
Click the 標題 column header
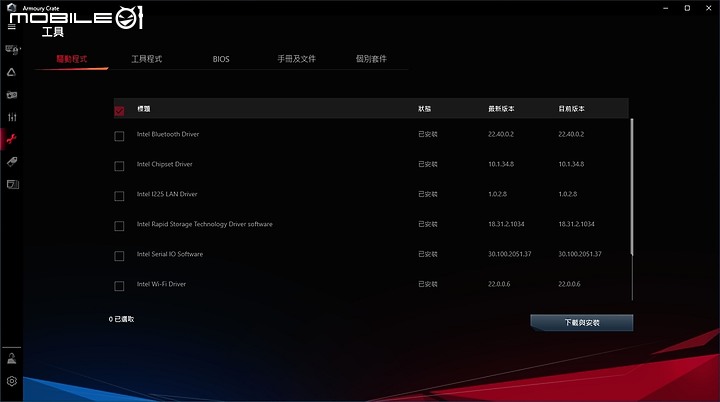pos(144,109)
